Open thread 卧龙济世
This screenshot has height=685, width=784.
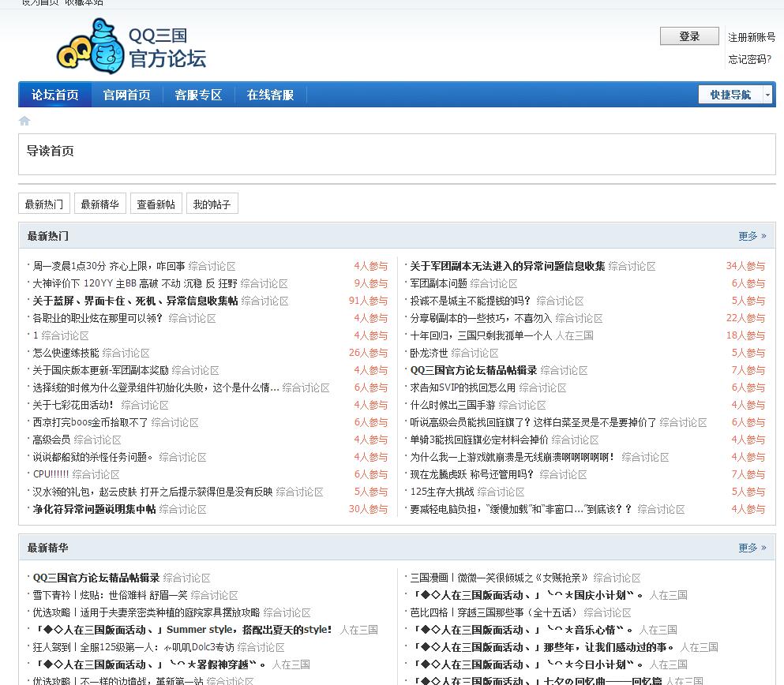[429, 353]
